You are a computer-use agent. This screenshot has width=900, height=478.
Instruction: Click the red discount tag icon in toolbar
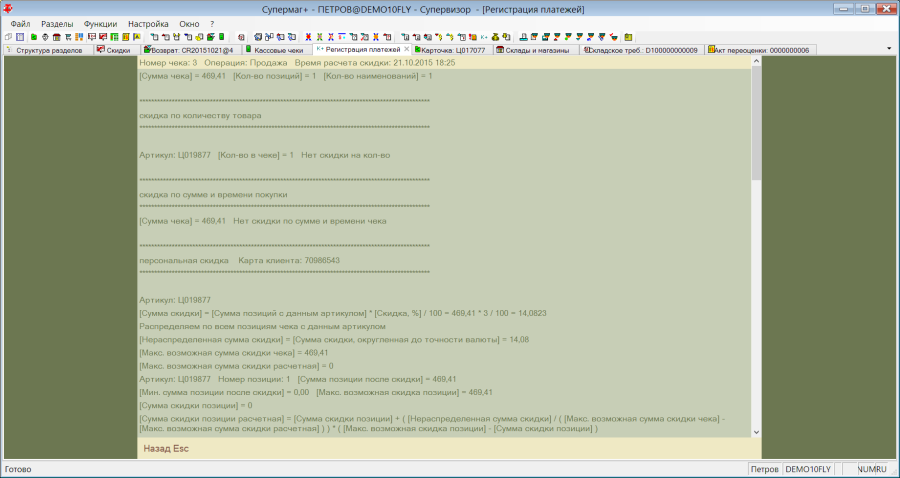(102, 37)
